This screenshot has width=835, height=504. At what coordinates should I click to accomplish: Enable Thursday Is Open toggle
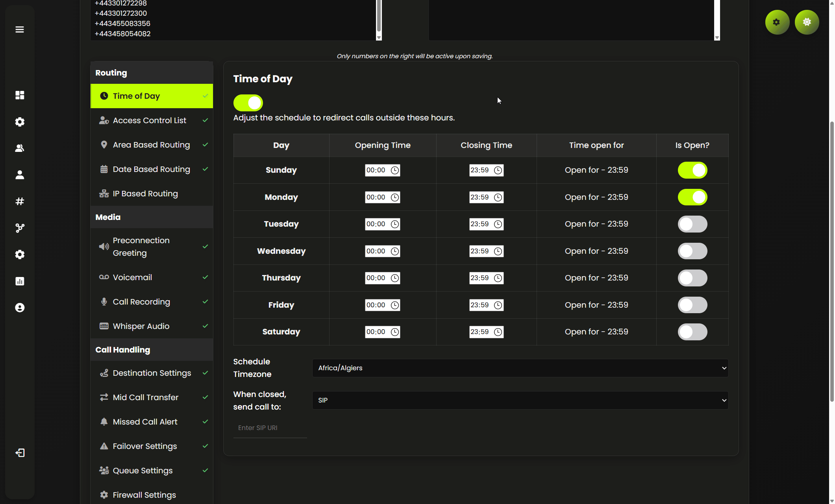(x=692, y=278)
